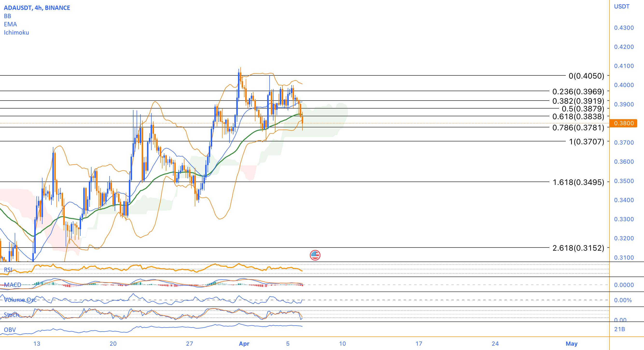Click the OBV 21B axis value
Screen dimensions: 644x350
[619, 329]
